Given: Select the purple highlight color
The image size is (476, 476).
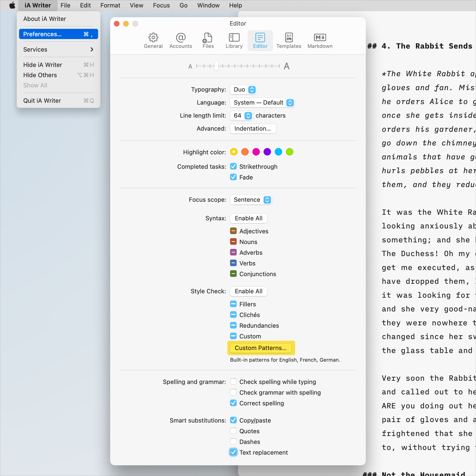Looking at the screenshot, I should (x=267, y=152).
